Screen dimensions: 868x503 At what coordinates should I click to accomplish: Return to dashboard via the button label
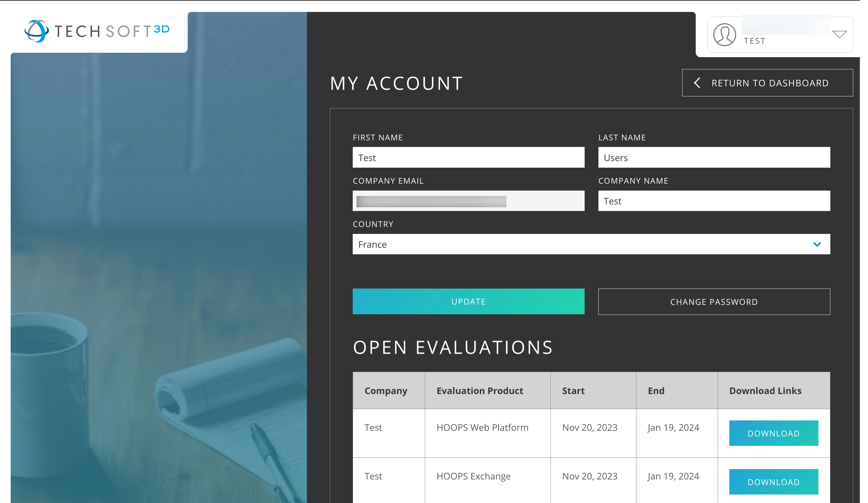tap(770, 83)
